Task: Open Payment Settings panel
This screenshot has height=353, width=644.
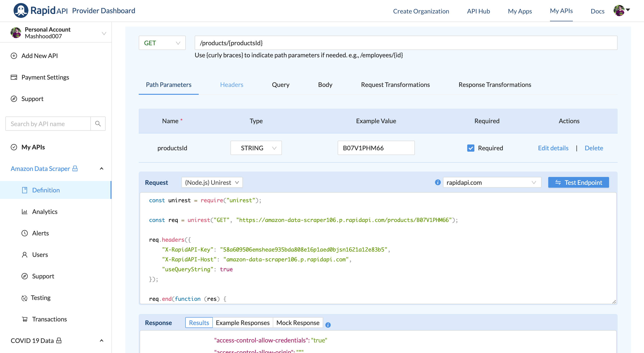Action: [x=45, y=77]
